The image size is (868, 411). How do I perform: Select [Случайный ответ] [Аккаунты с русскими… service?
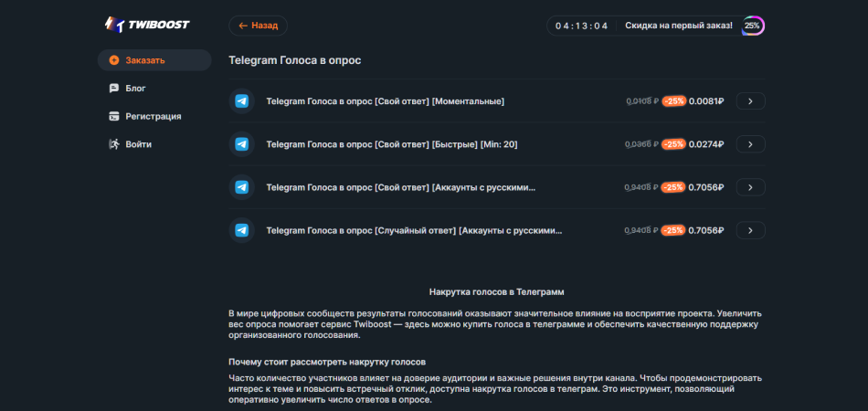pyautogui.click(x=414, y=231)
